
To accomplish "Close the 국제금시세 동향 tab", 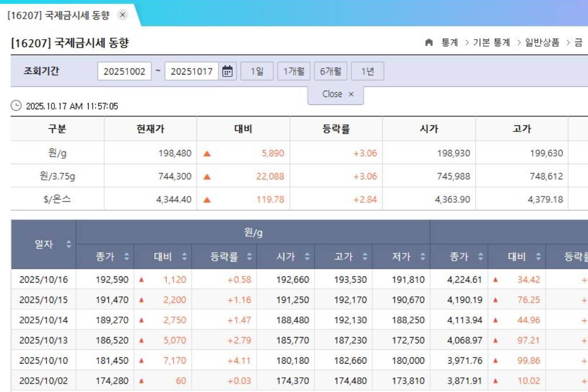I will 122,15.
